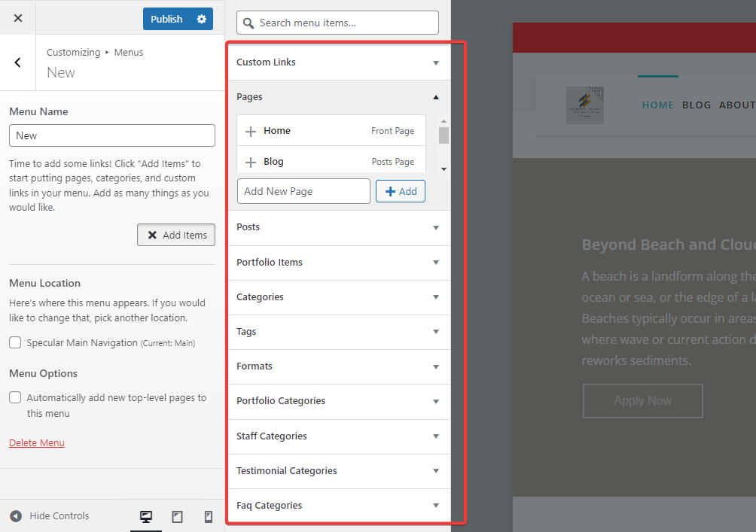This screenshot has height=532, width=756.
Task: Click the Pages list scrollbar thumb
Action: point(444,135)
